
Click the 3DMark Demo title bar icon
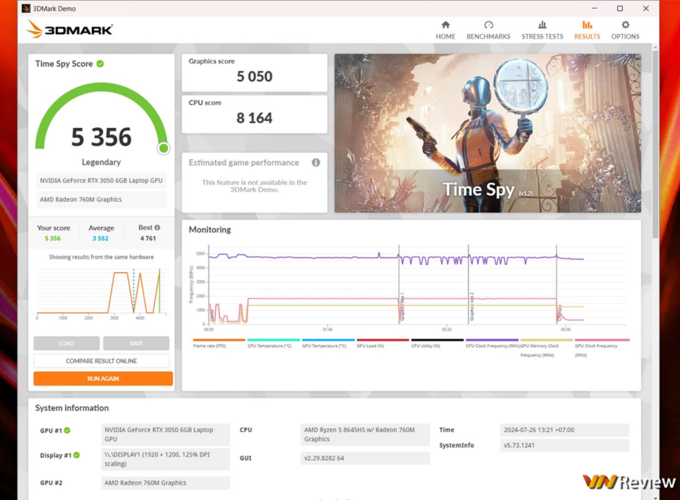click(26, 8)
